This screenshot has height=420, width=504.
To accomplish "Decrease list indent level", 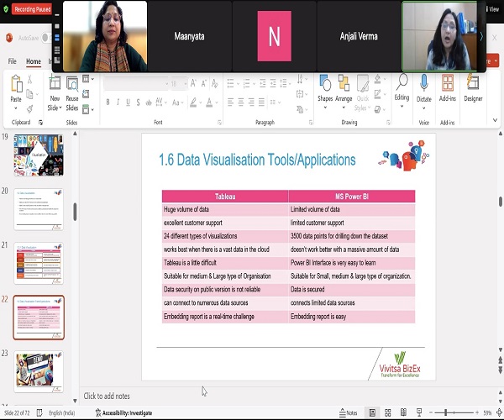I will coord(263,83).
